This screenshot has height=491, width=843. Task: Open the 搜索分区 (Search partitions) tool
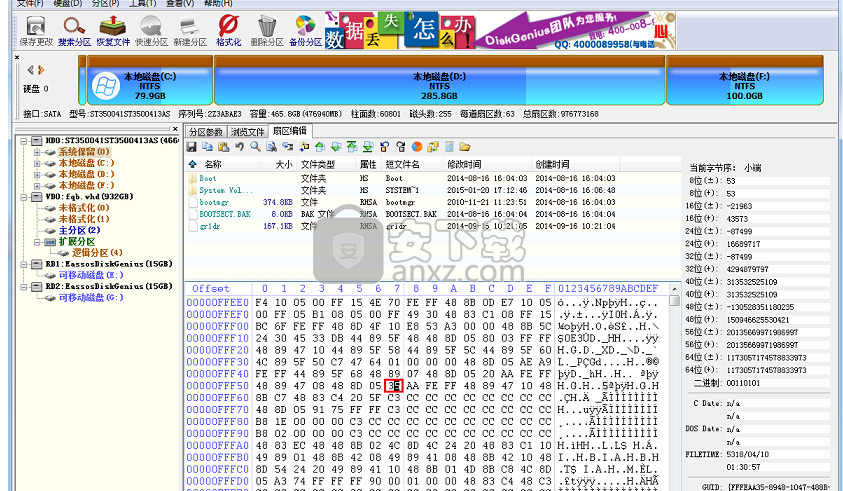click(x=74, y=31)
